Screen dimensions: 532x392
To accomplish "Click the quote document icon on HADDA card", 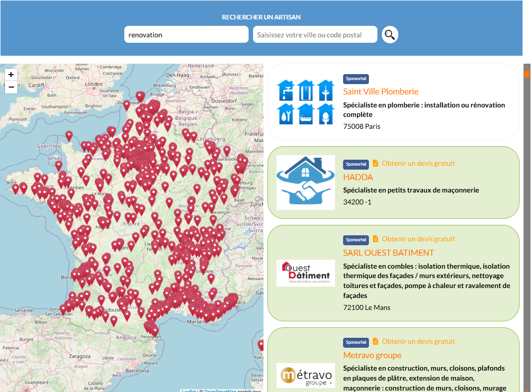I will coord(375,163).
